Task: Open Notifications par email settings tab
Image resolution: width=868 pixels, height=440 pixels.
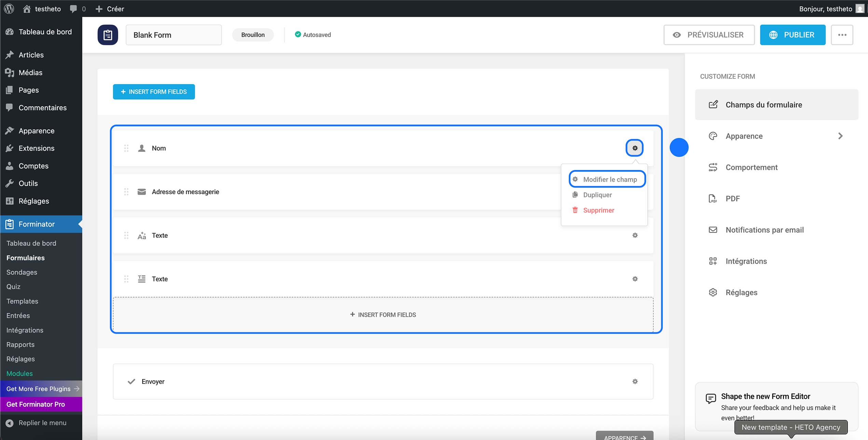Action: [764, 230]
